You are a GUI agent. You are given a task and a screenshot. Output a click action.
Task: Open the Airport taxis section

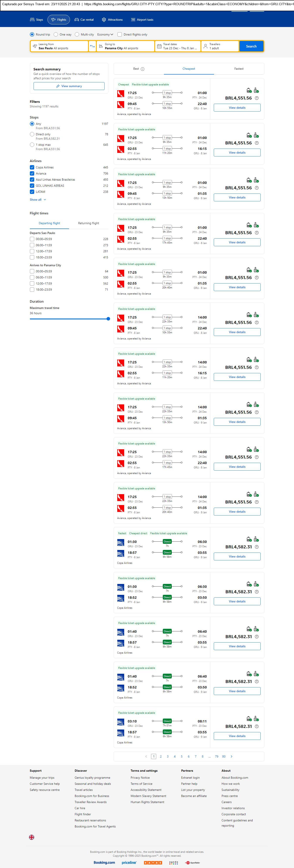pos(142,20)
